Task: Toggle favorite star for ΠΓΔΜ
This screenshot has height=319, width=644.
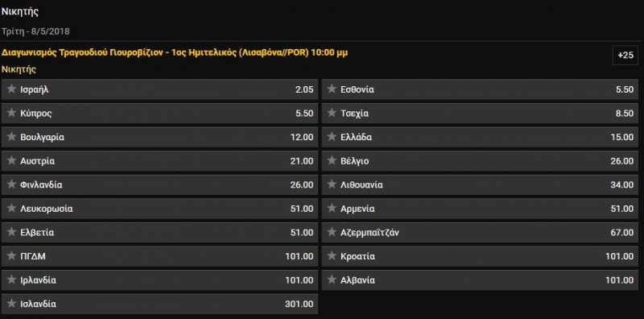Action: [11, 255]
